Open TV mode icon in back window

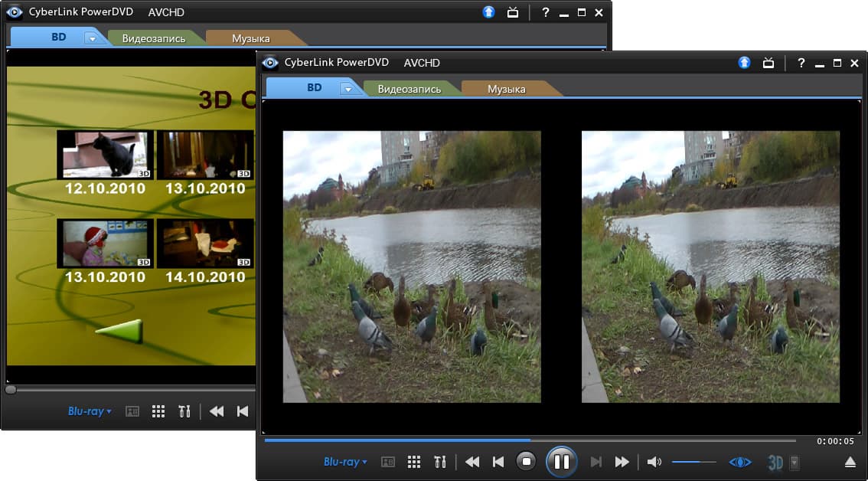coord(513,12)
